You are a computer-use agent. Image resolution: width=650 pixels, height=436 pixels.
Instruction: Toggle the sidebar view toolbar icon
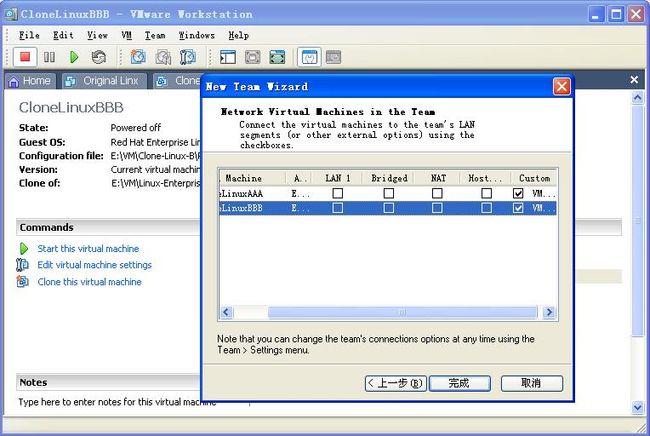coord(228,57)
